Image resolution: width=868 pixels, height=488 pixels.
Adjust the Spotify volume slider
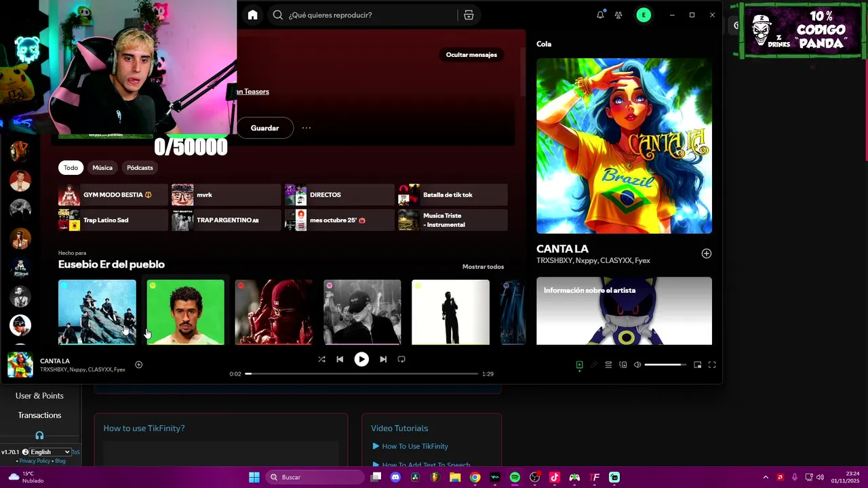pyautogui.click(x=665, y=365)
